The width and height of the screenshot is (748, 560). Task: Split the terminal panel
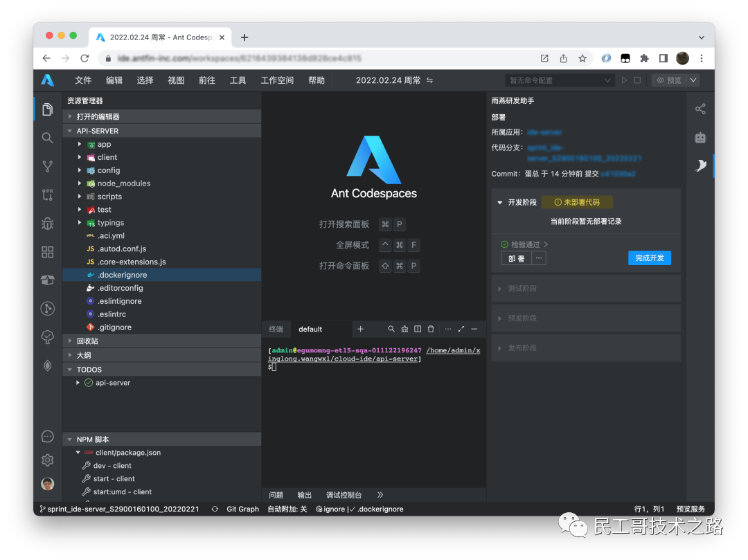[x=418, y=329]
